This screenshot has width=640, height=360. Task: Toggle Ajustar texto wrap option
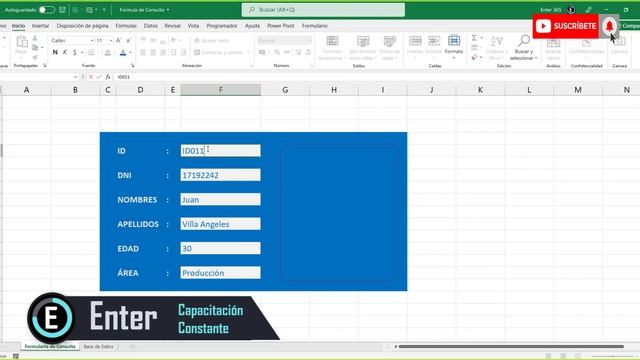tap(211, 40)
